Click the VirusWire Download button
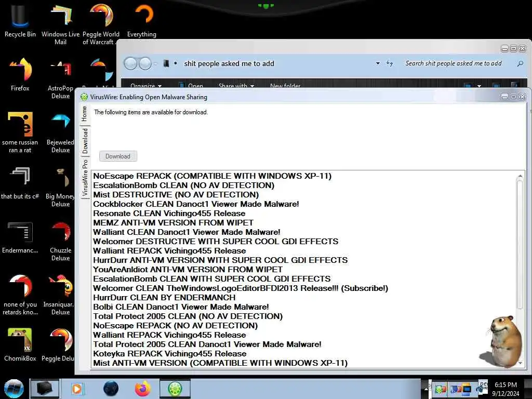This screenshot has height=399, width=532. 118,156
